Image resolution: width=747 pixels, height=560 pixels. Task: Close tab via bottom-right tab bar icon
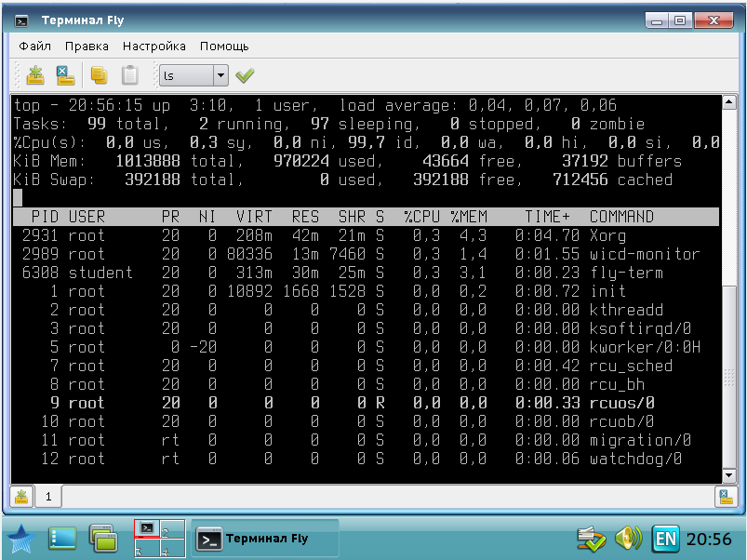pyautogui.click(x=726, y=497)
